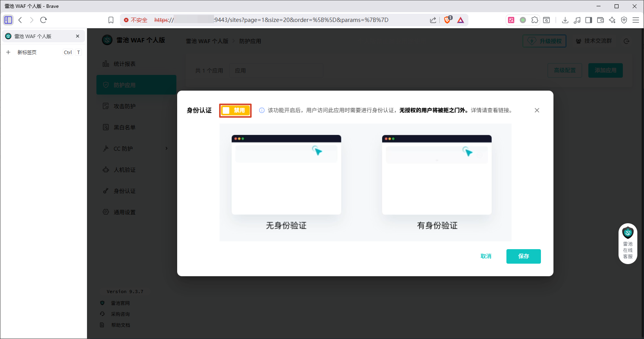Switch to the 雷池 WAF 个人版 browser tab
644x339 pixels.
[x=44, y=36]
